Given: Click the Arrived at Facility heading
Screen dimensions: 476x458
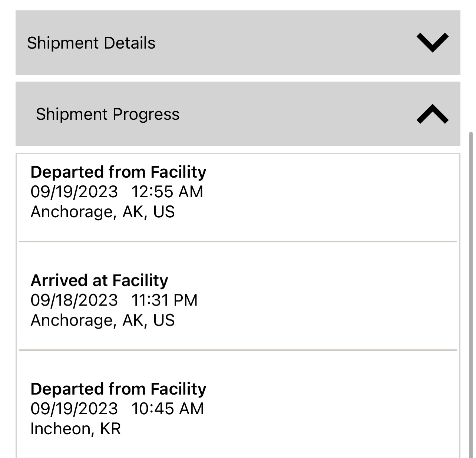Looking at the screenshot, I should [x=99, y=280].
